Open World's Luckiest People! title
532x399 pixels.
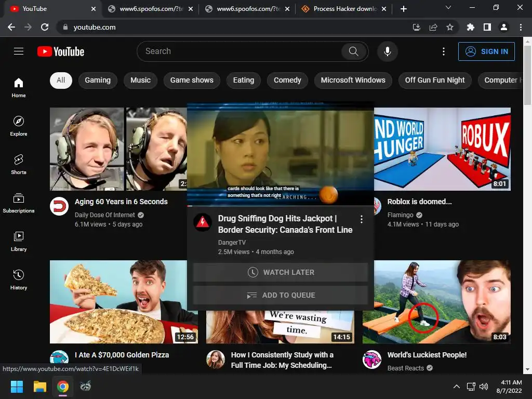(x=427, y=355)
